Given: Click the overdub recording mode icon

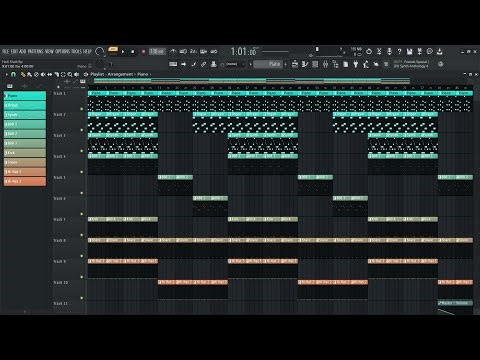Looking at the screenshot, I should (204, 51).
